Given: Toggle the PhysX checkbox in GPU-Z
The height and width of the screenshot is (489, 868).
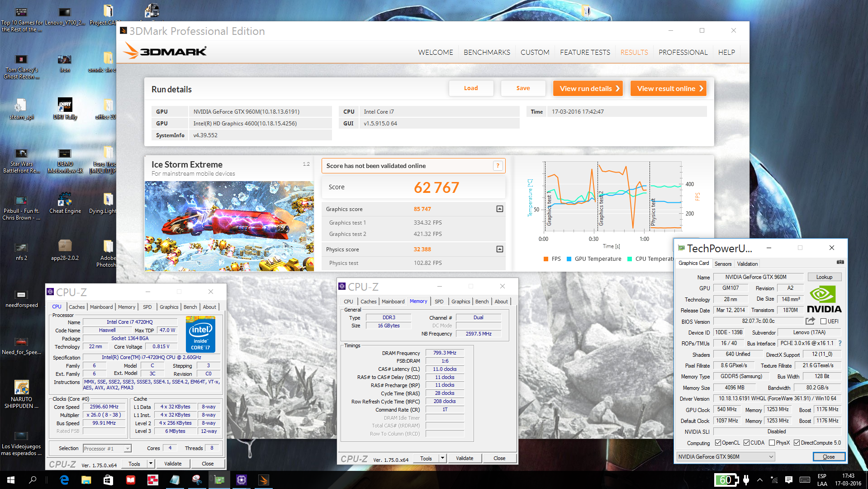Looking at the screenshot, I should click(x=772, y=443).
